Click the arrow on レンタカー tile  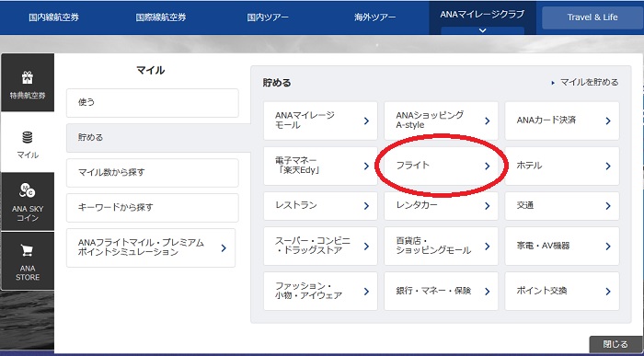[x=487, y=206]
